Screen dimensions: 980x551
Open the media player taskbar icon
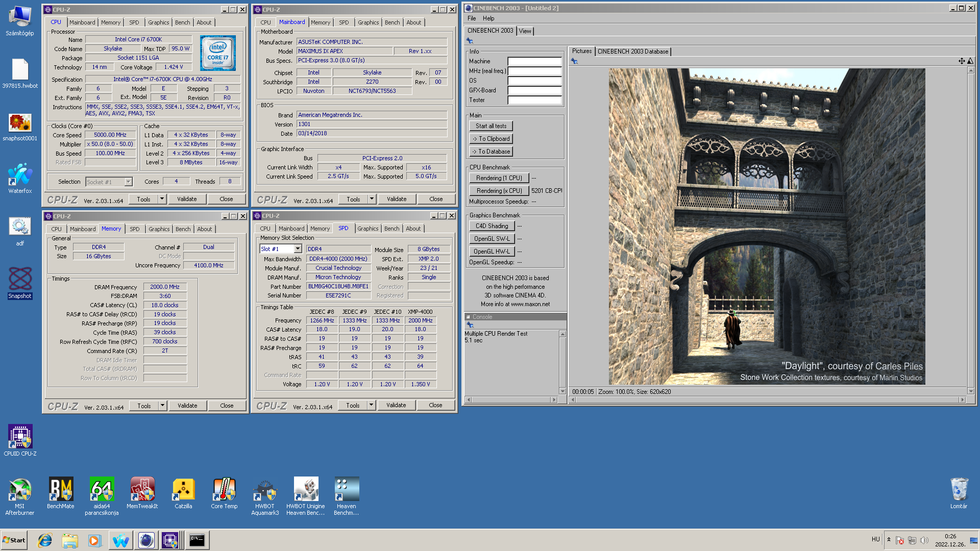[95, 540]
